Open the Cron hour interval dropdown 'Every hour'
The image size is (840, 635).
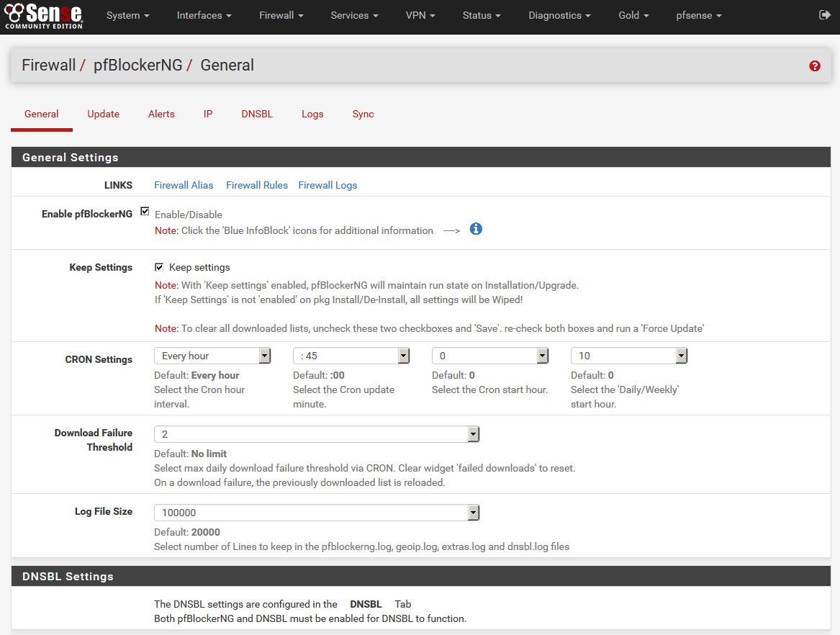click(212, 356)
